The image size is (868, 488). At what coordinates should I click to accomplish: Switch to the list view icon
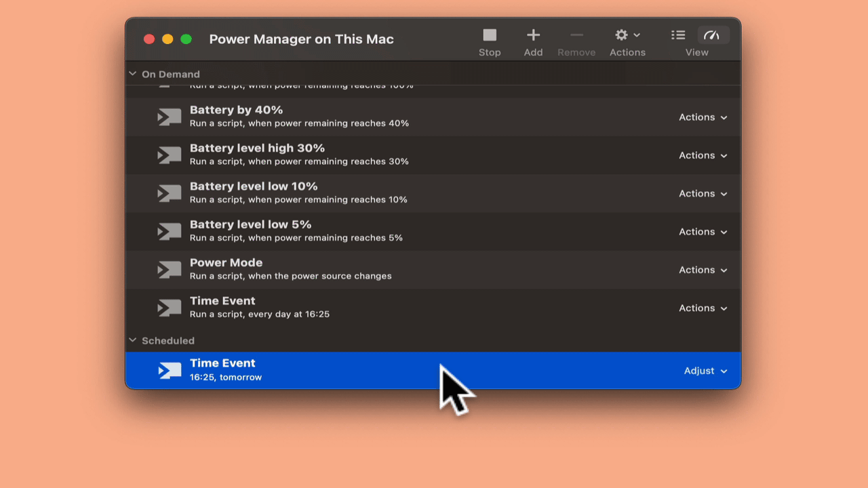(x=678, y=35)
